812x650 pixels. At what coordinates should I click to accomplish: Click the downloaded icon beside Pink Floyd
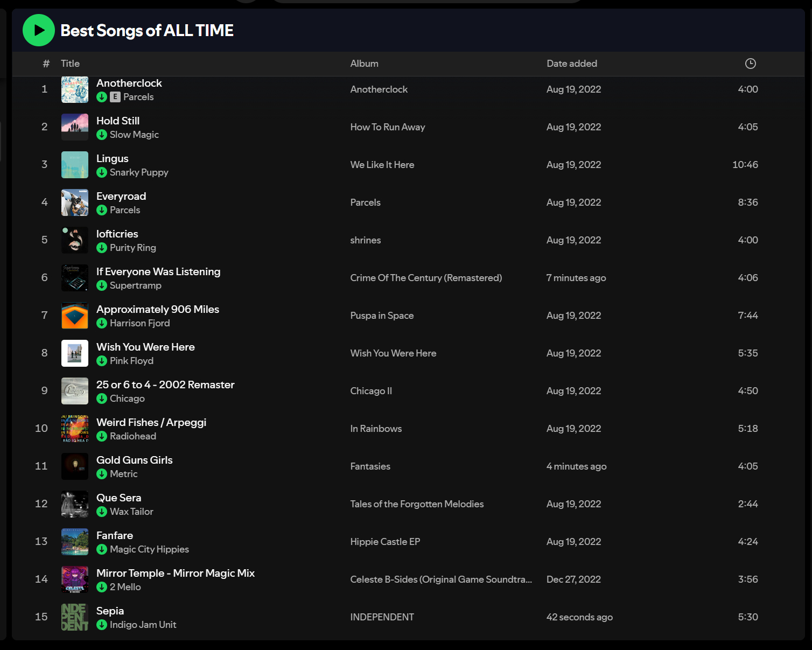(x=102, y=361)
